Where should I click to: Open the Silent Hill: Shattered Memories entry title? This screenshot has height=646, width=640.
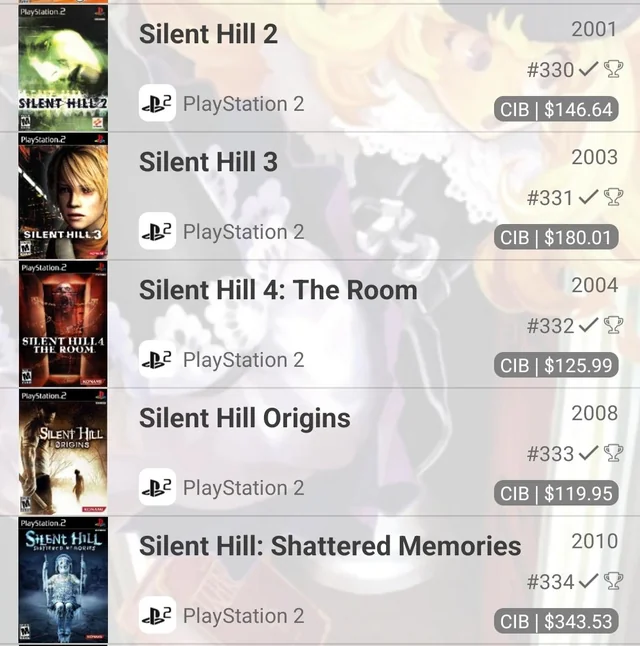click(x=330, y=546)
